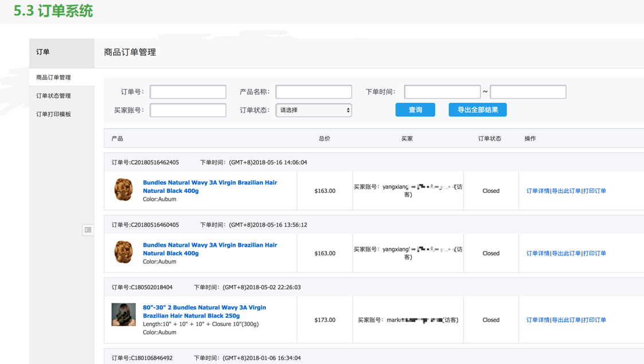This screenshot has height=364, width=644.
Task: Click product thumbnail of order C20180516460405
Action: pyautogui.click(x=123, y=253)
